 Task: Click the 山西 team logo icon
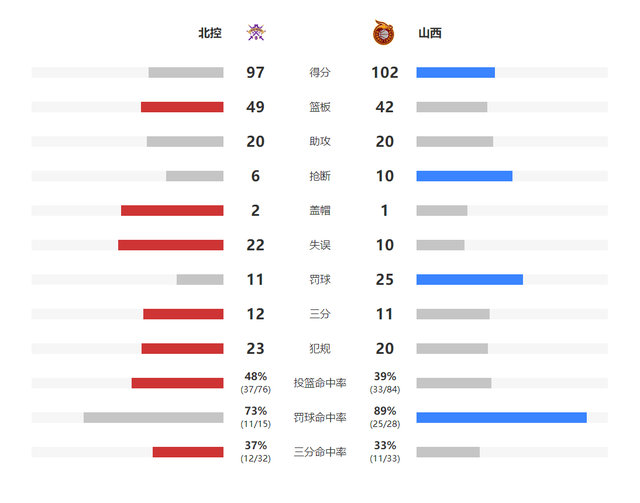click(x=384, y=32)
